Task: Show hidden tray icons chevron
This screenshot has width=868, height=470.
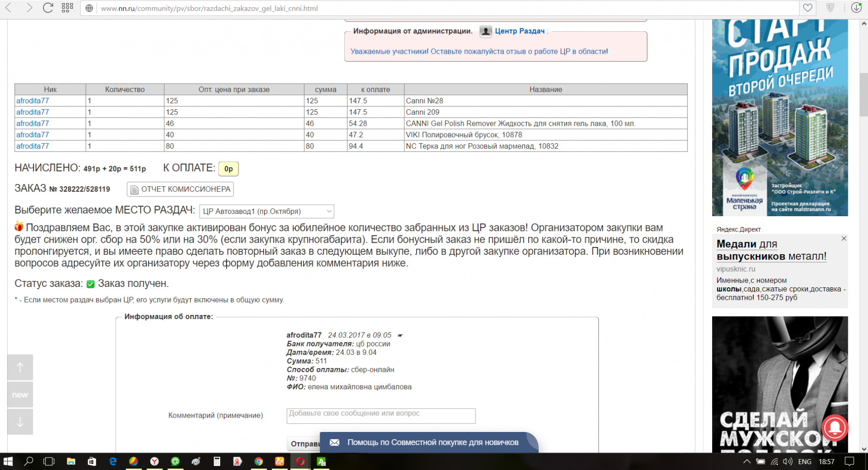Action: pos(746,462)
